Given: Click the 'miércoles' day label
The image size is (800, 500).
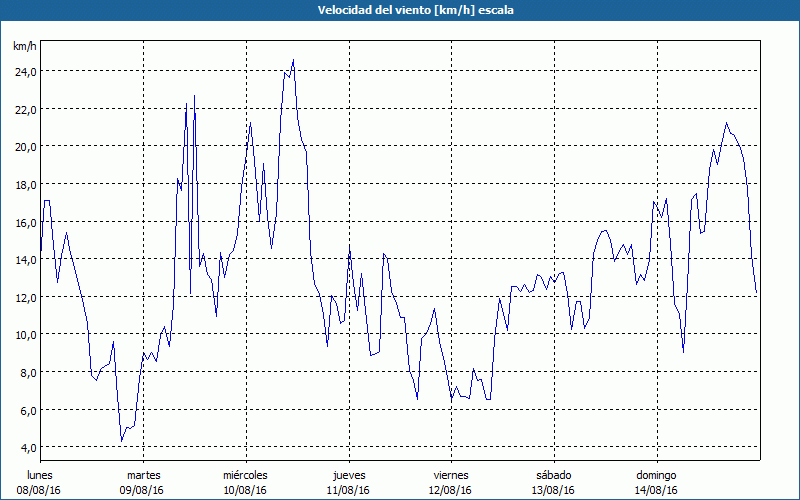Looking at the screenshot, I should pos(246,474).
